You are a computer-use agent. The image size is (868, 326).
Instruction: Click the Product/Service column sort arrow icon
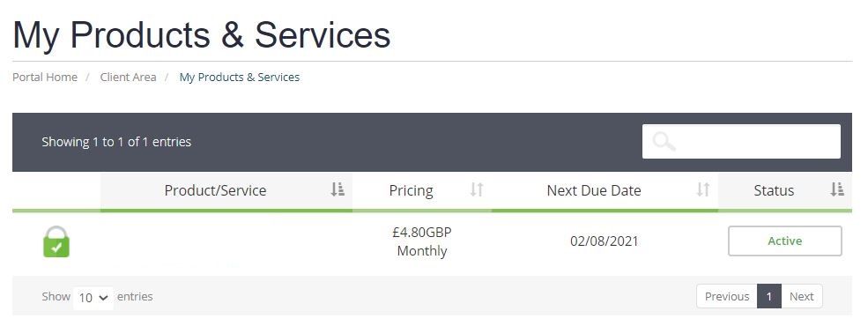(338, 189)
